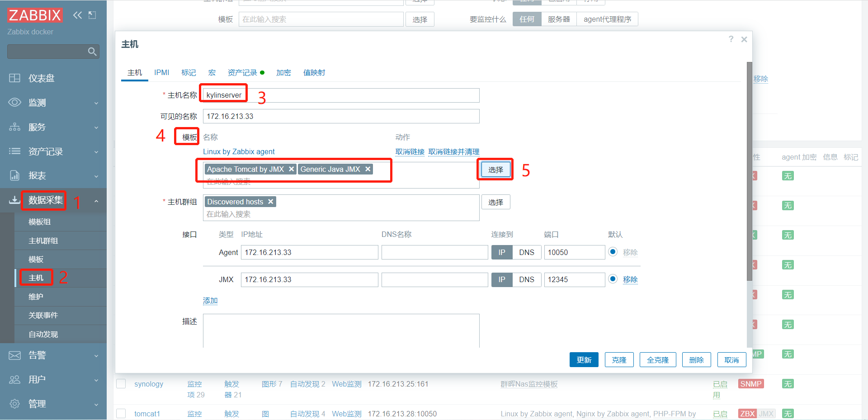Remove Discovered hosts group tag
The height and width of the screenshot is (420, 868).
271,202
